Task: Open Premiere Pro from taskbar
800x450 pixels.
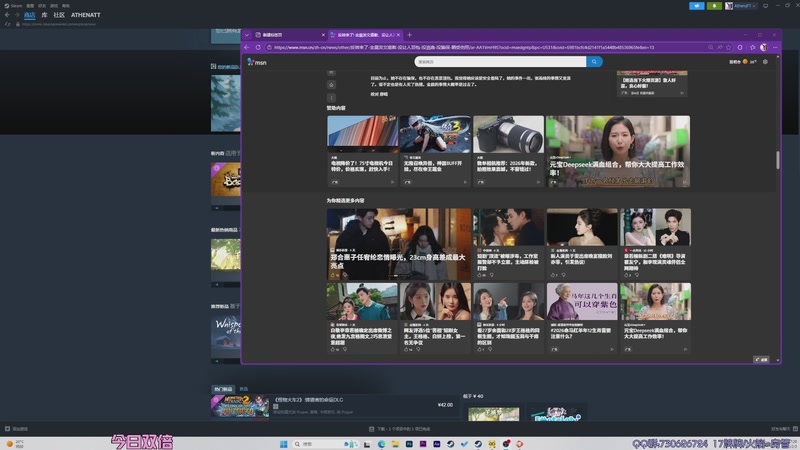Action: (422, 444)
